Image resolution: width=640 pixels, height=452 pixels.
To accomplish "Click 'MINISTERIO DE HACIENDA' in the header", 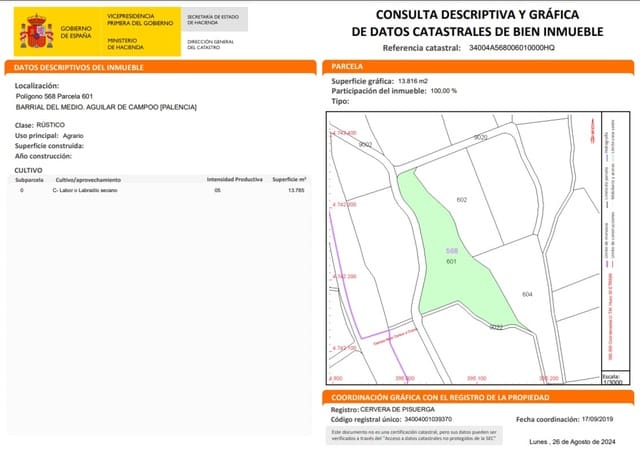I will (x=125, y=44).
